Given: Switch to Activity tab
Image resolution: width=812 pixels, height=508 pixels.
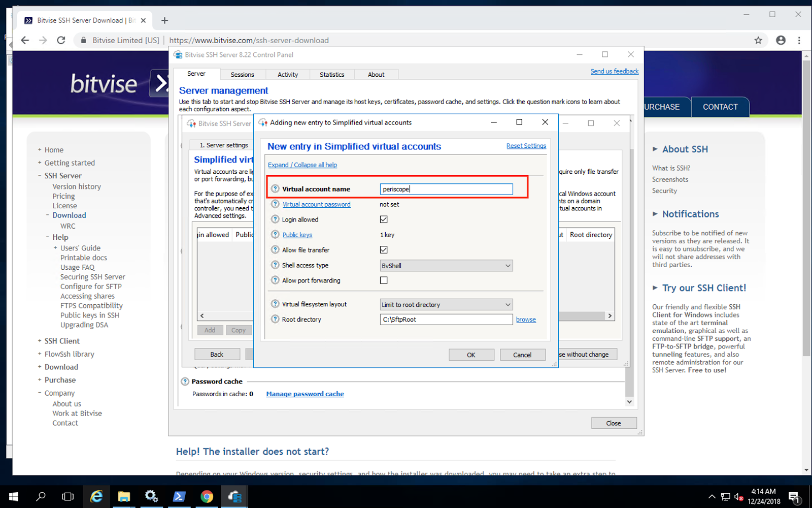Looking at the screenshot, I should click(288, 75).
